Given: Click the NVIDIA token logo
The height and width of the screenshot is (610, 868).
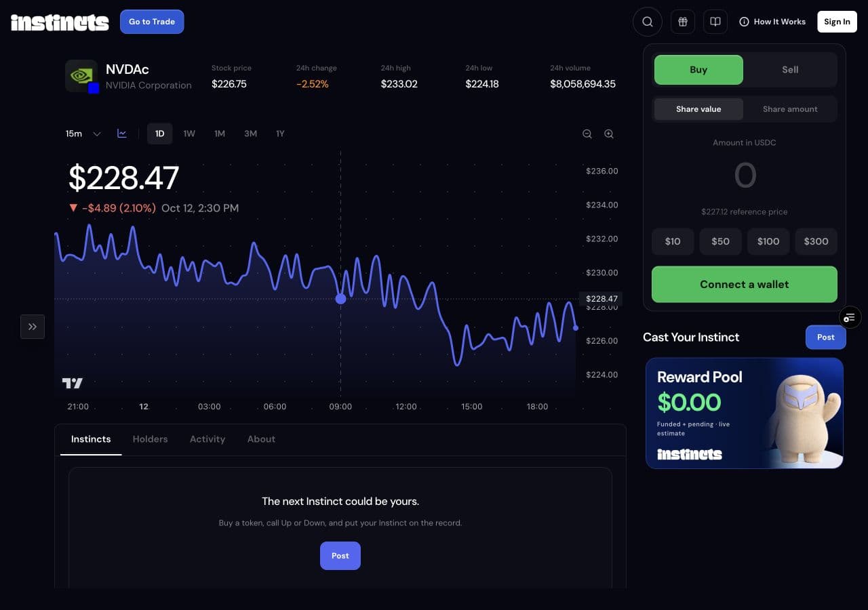Looking at the screenshot, I should click(81, 76).
